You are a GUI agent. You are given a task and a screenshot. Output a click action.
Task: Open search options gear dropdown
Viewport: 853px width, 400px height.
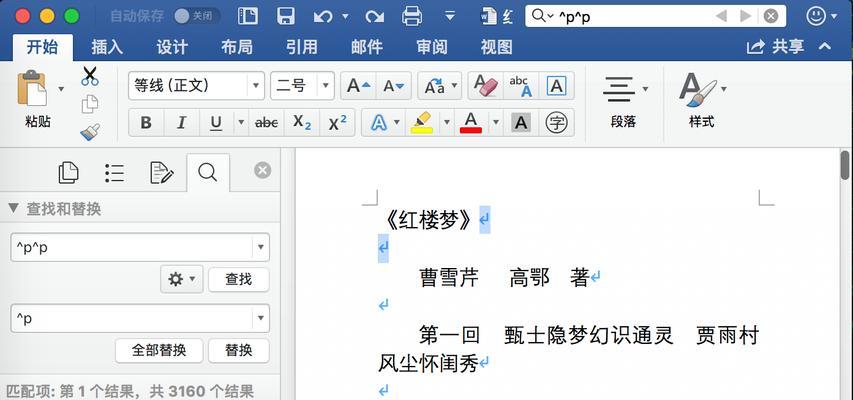[182, 280]
